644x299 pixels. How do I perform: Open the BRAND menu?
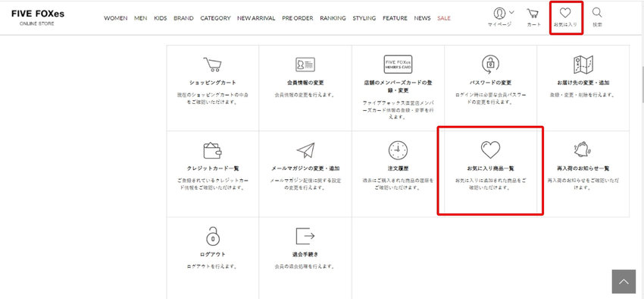[x=183, y=18]
